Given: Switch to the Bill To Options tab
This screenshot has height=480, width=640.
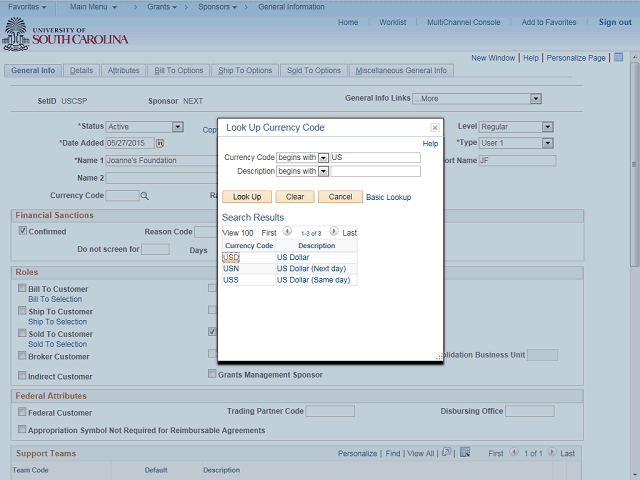Looking at the screenshot, I should click(178, 71).
